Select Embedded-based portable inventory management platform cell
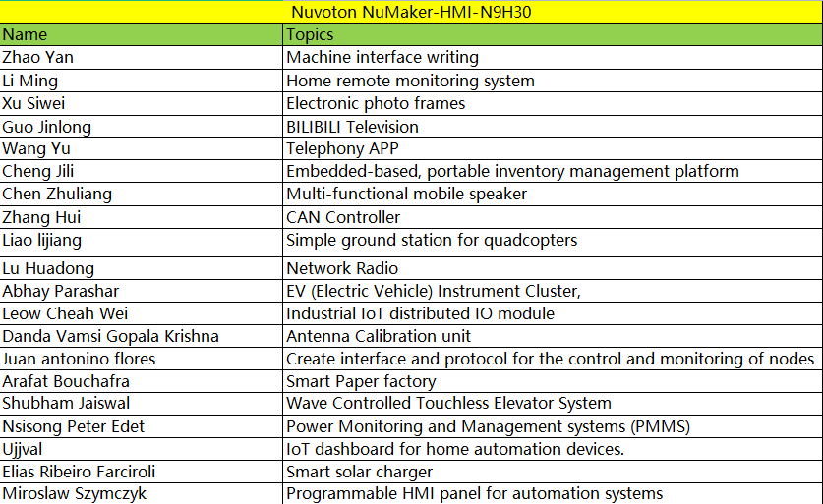 [x=553, y=172]
